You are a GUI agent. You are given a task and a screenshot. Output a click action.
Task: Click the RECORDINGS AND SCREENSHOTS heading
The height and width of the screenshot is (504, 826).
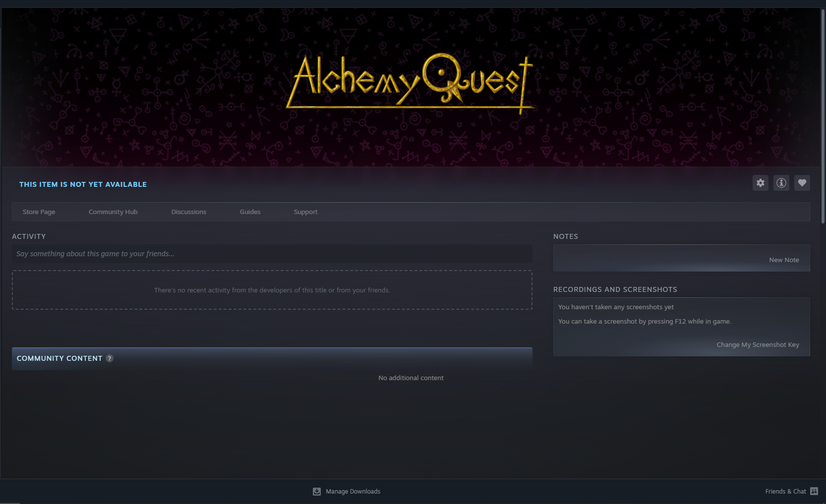coord(615,289)
